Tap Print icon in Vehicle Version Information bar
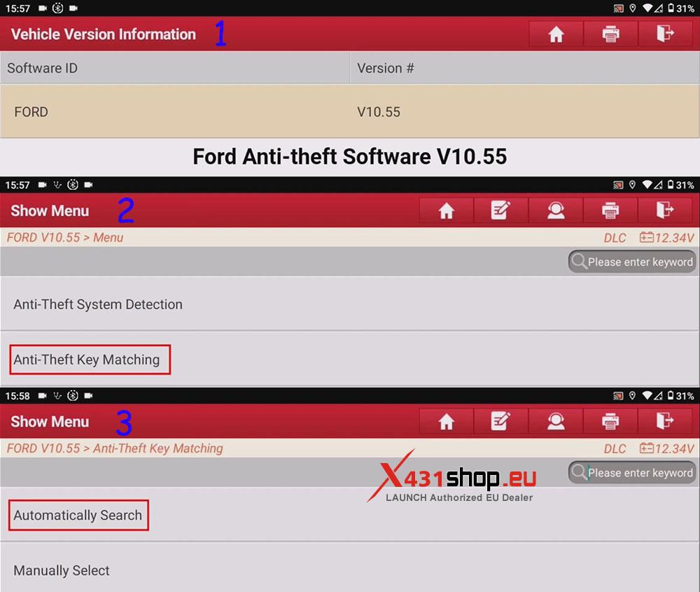Screen dimensions: 700x592 (610, 34)
